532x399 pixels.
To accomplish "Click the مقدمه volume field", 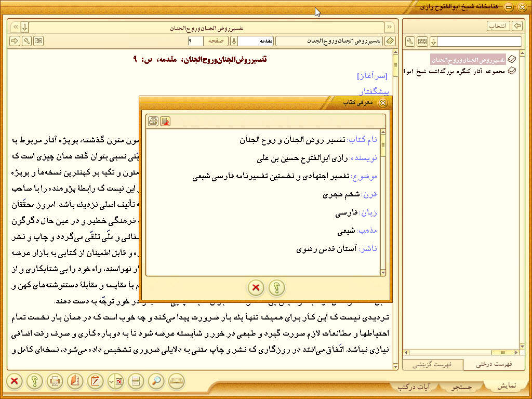I will 256,41.
